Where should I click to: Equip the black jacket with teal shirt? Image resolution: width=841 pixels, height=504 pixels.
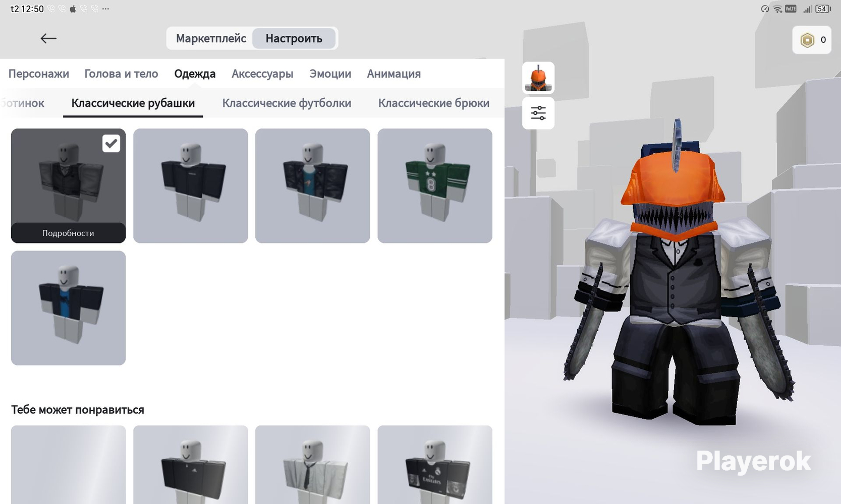(313, 185)
